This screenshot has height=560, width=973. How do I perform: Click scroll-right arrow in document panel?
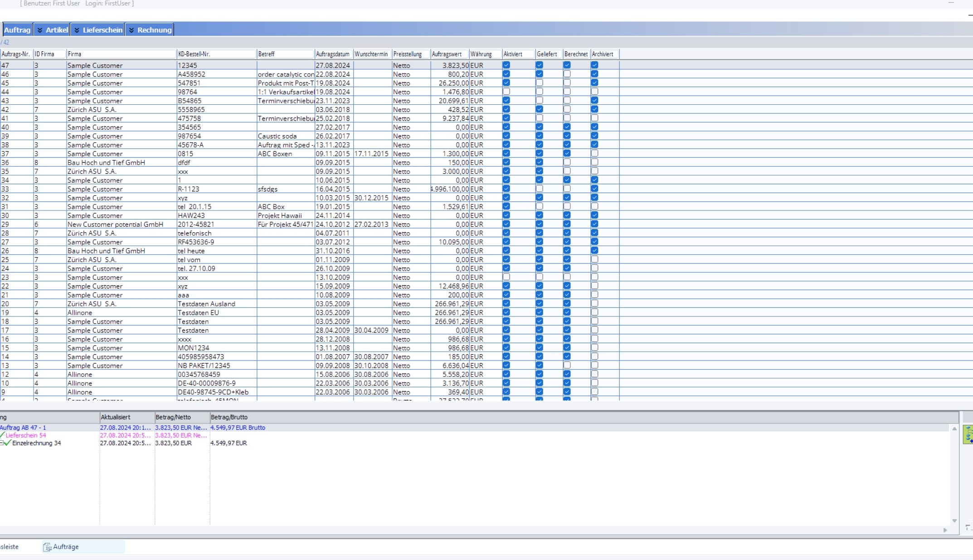point(945,530)
